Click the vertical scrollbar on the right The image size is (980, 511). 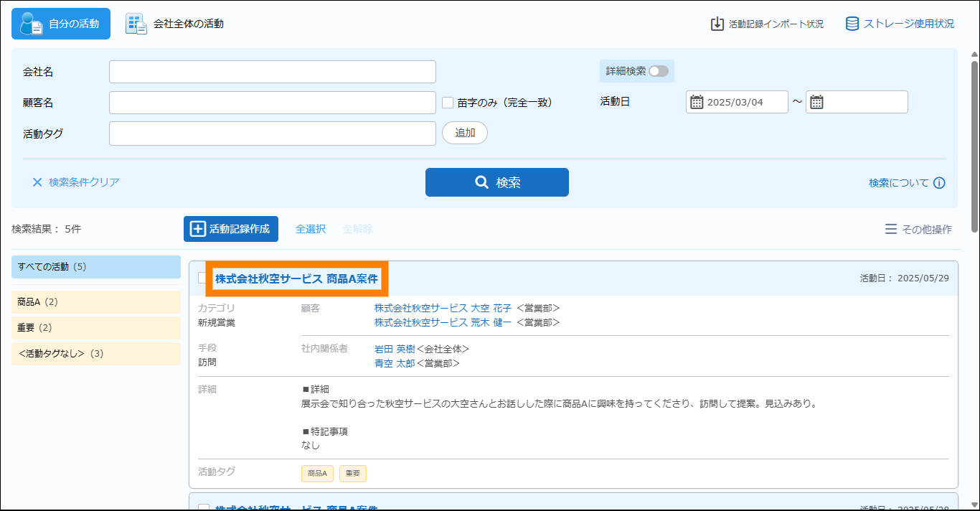[x=974, y=144]
